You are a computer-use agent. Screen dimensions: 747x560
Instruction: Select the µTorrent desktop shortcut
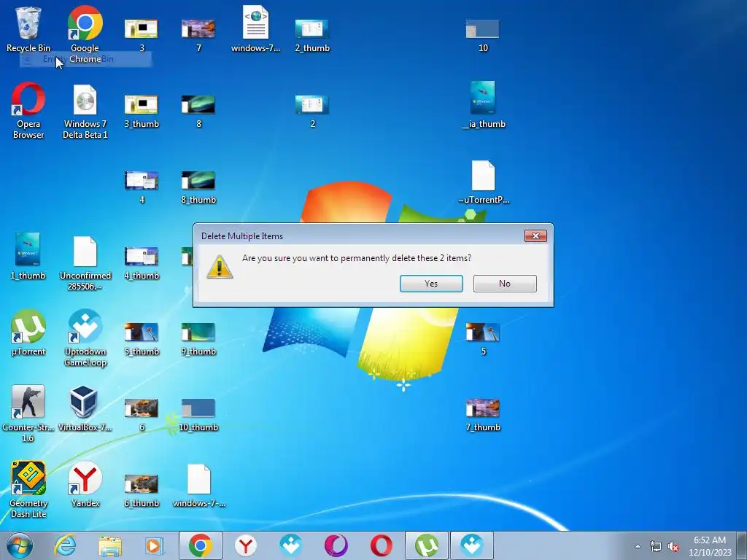tap(28, 332)
